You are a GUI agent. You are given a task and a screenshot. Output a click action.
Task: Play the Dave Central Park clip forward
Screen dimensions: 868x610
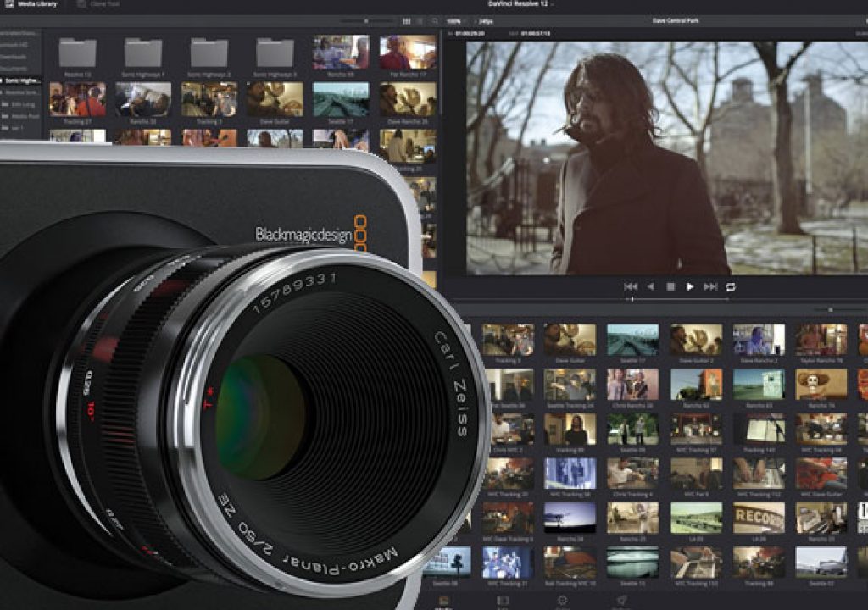690,286
